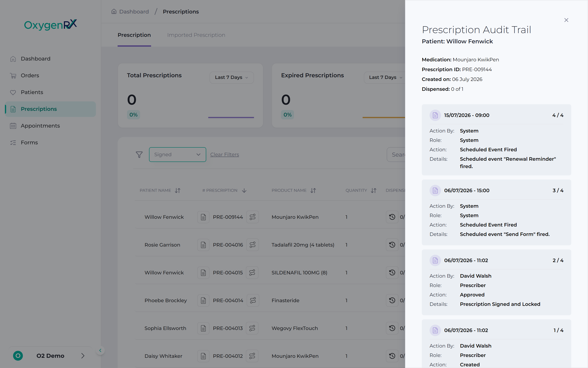Click Daisy Whitaker patient name
The width and height of the screenshot is (588, 368).
tap(163, 356)
